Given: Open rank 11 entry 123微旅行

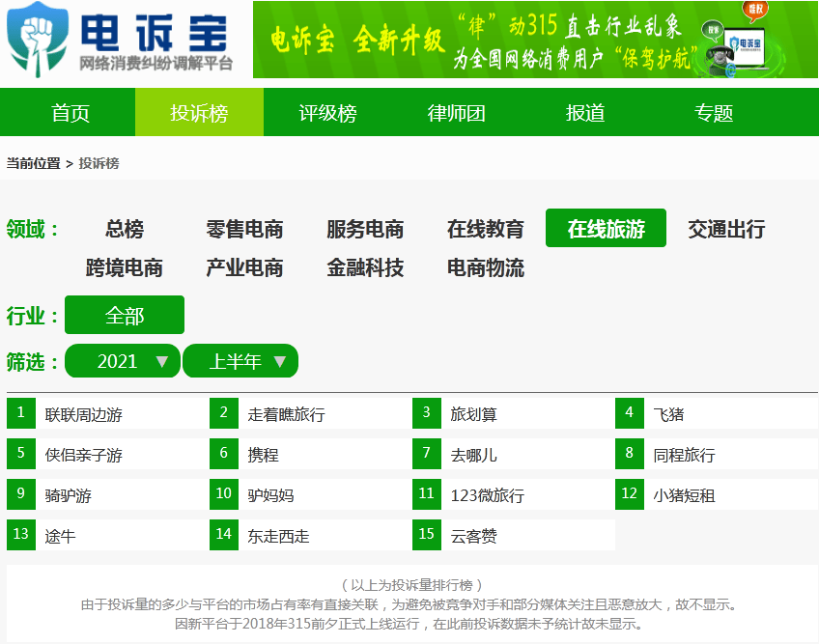Looking at the screenshot, I should click(514, 494).
